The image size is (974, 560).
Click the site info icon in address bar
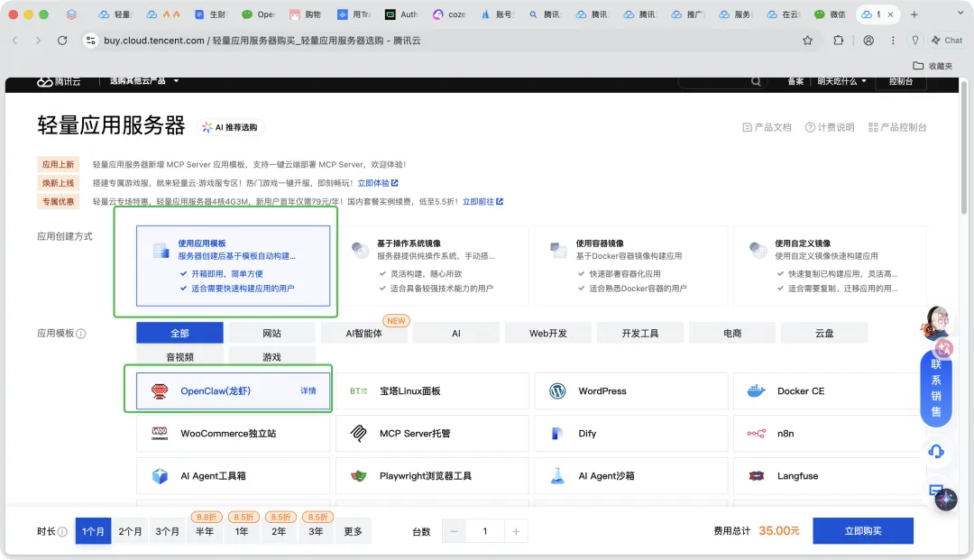pyautogui.click(x=91, y=41)
